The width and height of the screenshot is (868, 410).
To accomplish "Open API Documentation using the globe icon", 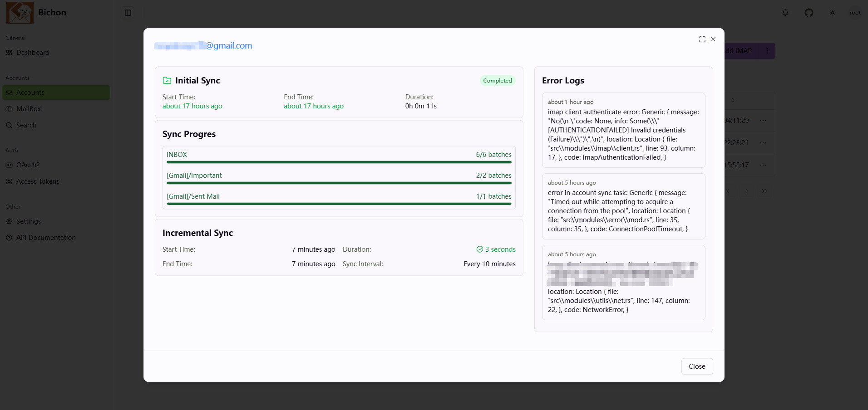I will [9, 237].
